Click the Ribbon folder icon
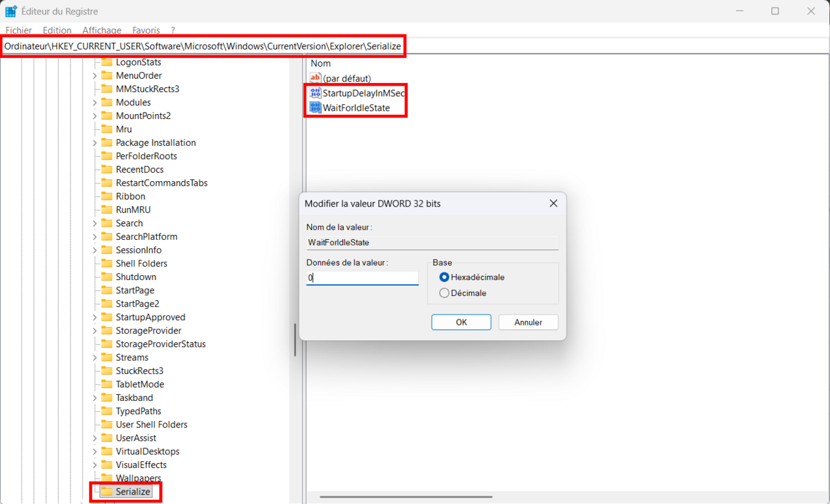This screenshot has width=830, height=504. pos(106,196)
